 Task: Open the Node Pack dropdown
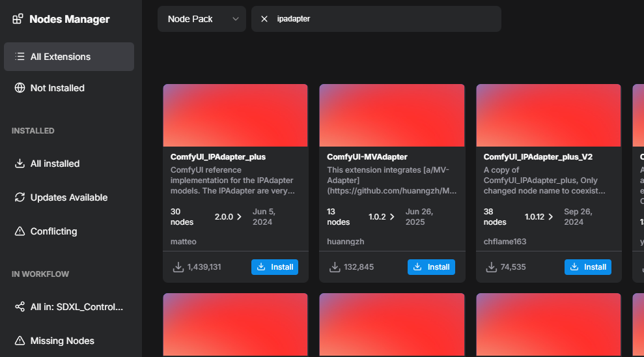point(202,19)
